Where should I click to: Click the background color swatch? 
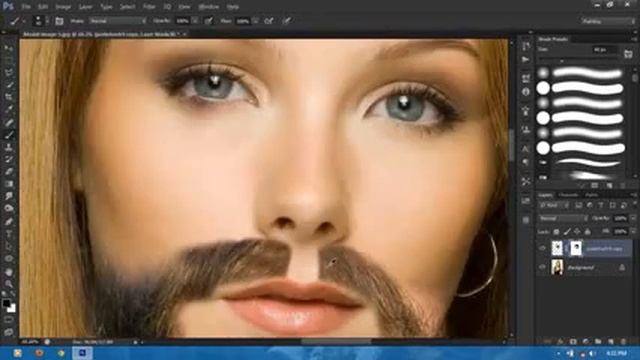pos(11,309)
